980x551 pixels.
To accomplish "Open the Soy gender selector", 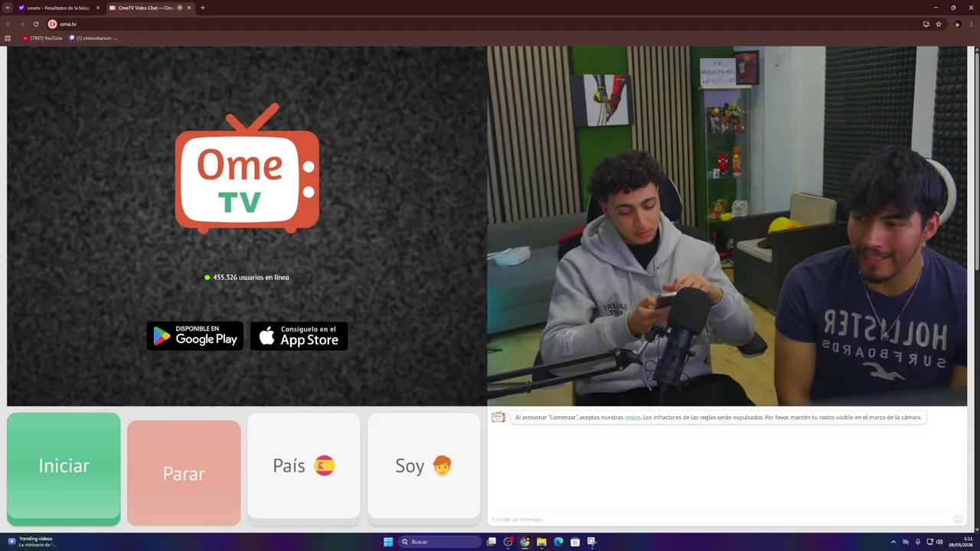I will point(423,468).
